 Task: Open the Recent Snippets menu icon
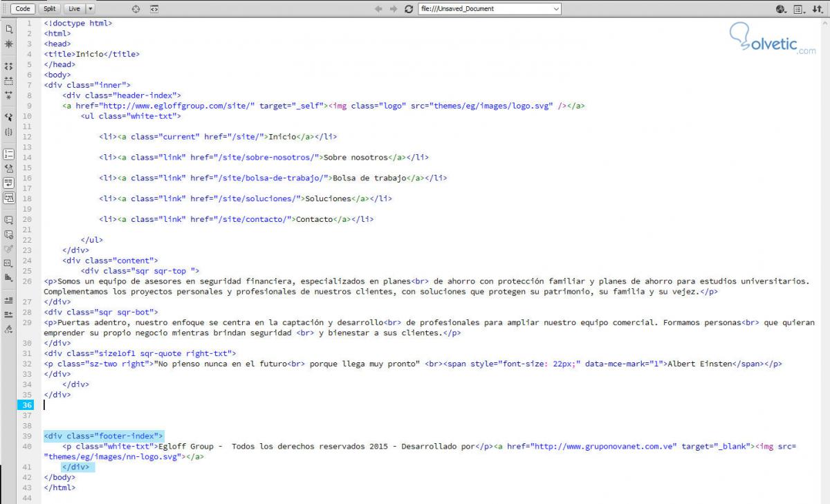click(8, 263)
